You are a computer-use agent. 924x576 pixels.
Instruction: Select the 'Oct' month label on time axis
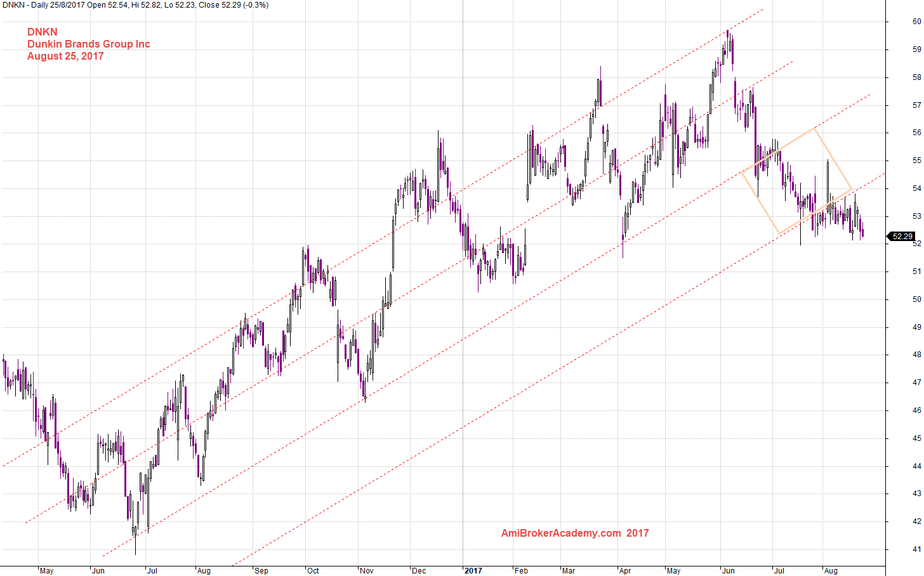tap(313, 571)
